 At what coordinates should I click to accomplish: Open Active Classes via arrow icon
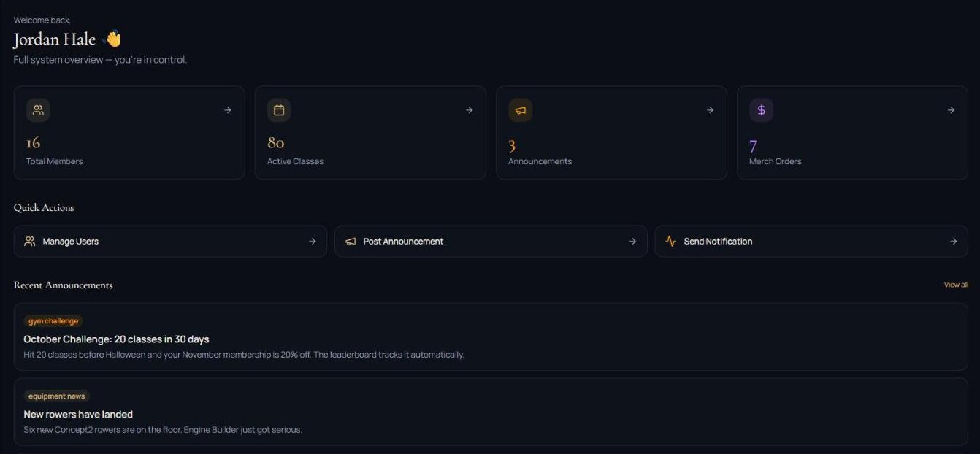tap(469, 110)
